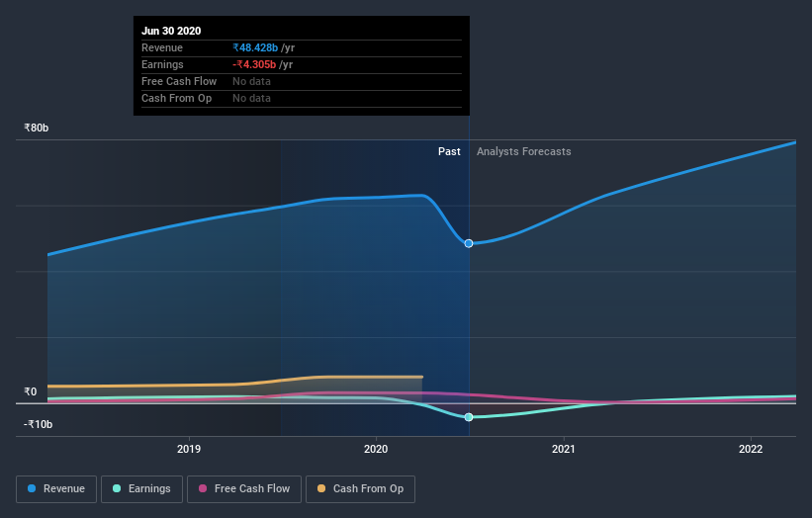Viewport: 812px width, 518px height.
Task: Click the ₹0 y-axis label
Action: point(30,391)
